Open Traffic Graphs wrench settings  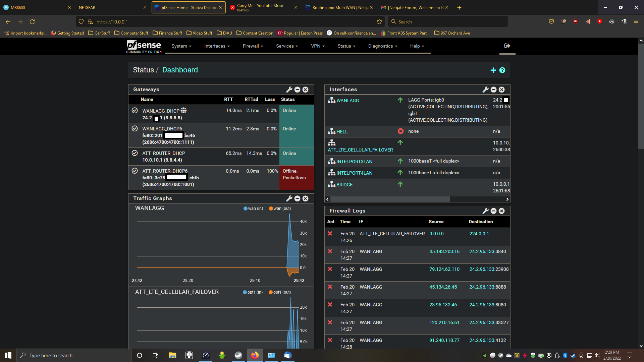289,198
